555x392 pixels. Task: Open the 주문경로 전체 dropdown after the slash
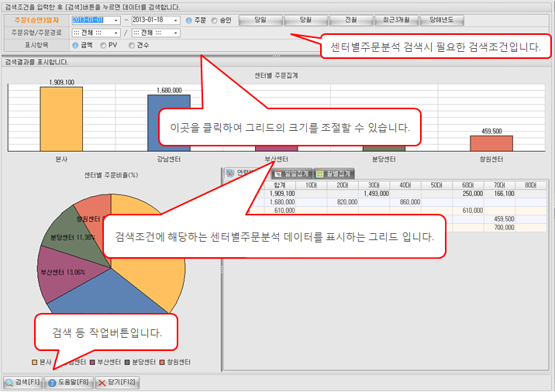pyautogui.click(x=156, y=33)
